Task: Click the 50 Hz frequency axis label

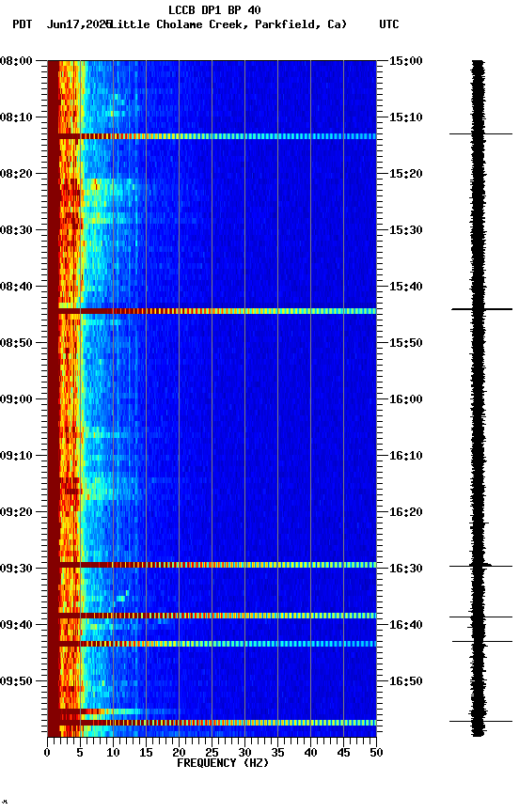Action: (376, 753)
